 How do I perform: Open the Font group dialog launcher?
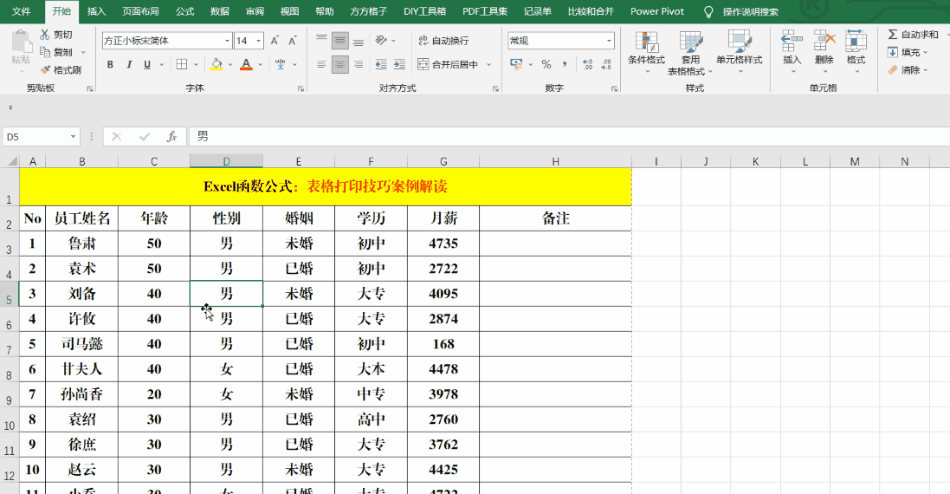[x=301, y=88]
